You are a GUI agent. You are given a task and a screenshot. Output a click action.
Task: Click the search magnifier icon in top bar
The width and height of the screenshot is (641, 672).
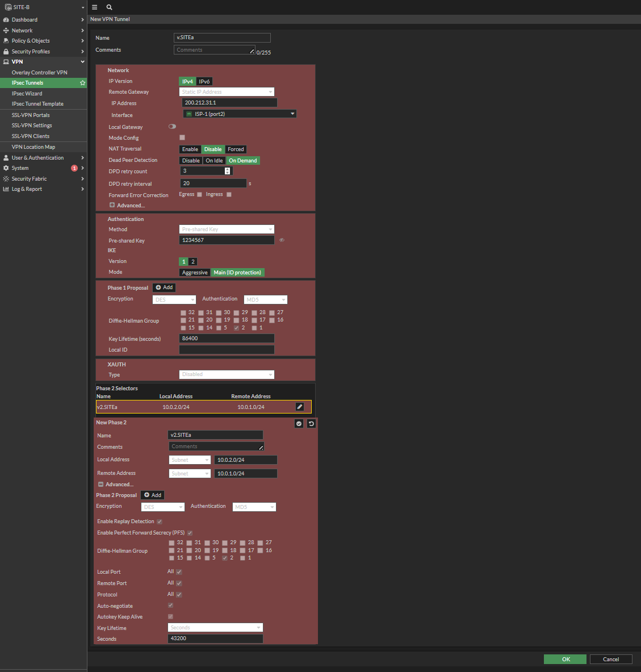[109, 7]
